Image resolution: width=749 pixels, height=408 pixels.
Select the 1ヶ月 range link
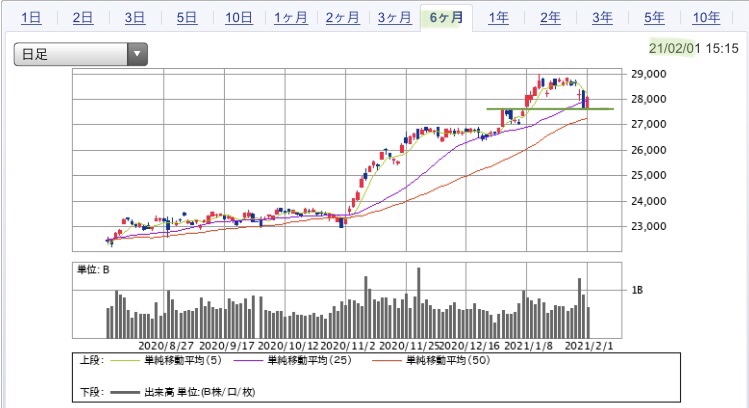[x=290, y=18]
